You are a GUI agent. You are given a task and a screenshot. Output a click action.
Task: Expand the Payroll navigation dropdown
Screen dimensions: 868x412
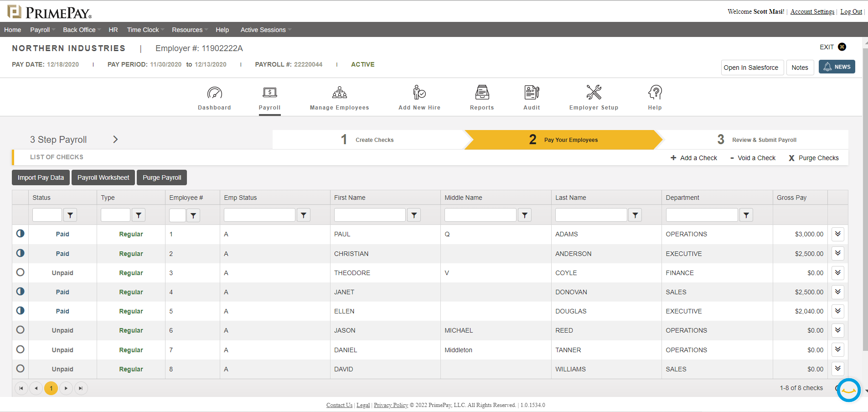pyautogui.click(x=41, y=30)
